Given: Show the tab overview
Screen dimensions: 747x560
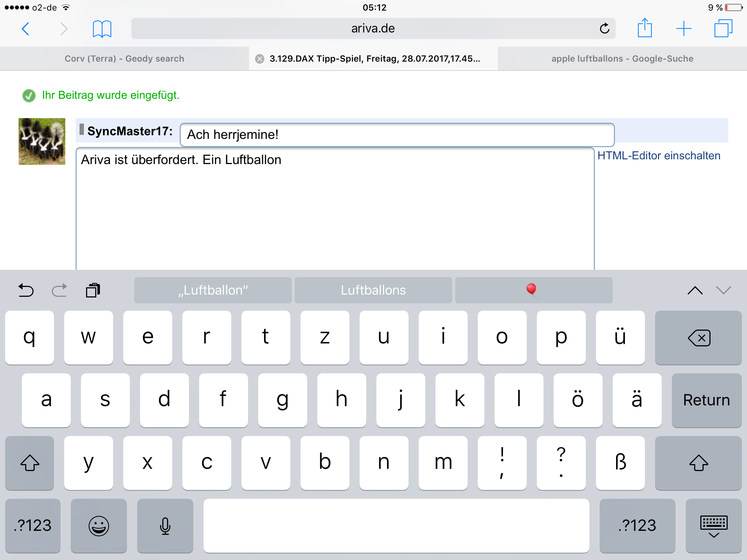Looking at the screenshot, I should point(723,28).
